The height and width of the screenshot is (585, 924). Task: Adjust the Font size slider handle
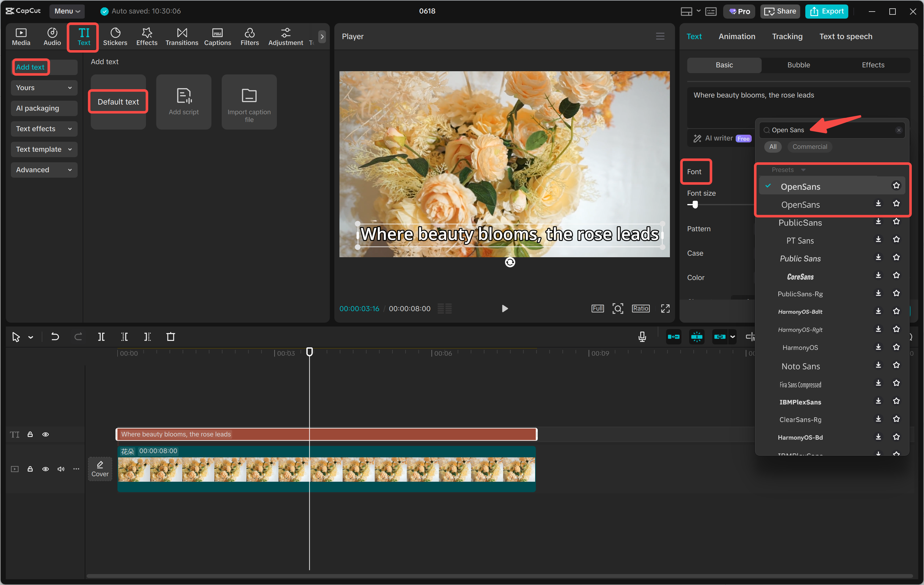point(695,205)
